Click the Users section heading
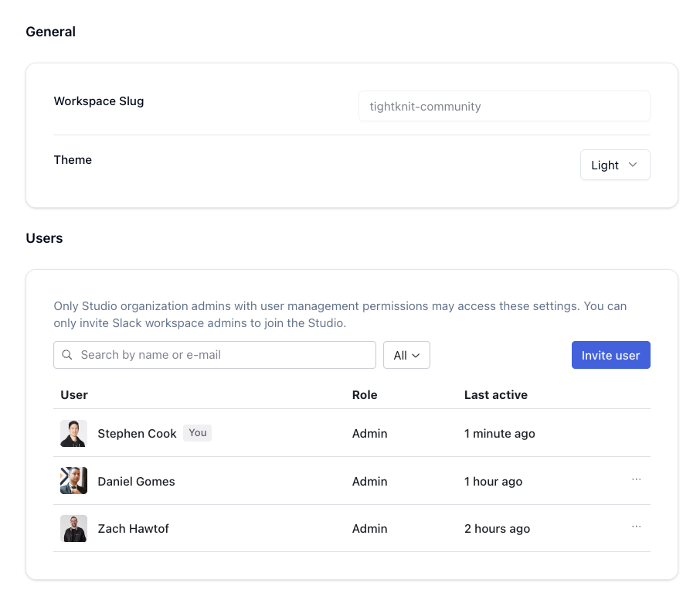The height and width of the screenshot is (607, 700). (44, 238)
